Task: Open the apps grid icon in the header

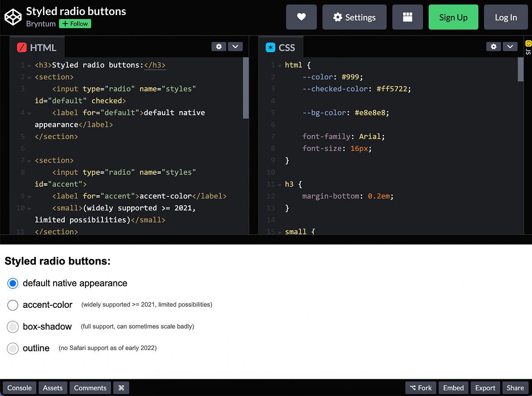Action: (407, 17)
